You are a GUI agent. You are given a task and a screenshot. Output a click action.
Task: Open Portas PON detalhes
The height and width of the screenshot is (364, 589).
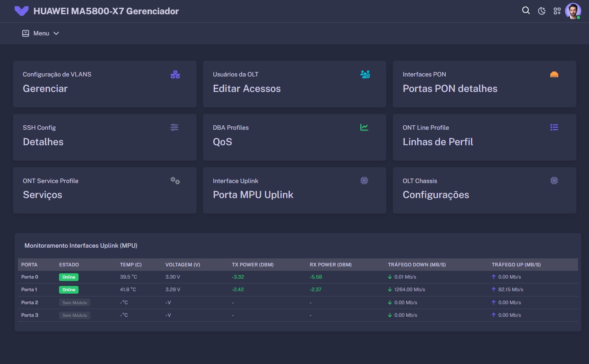450,89
